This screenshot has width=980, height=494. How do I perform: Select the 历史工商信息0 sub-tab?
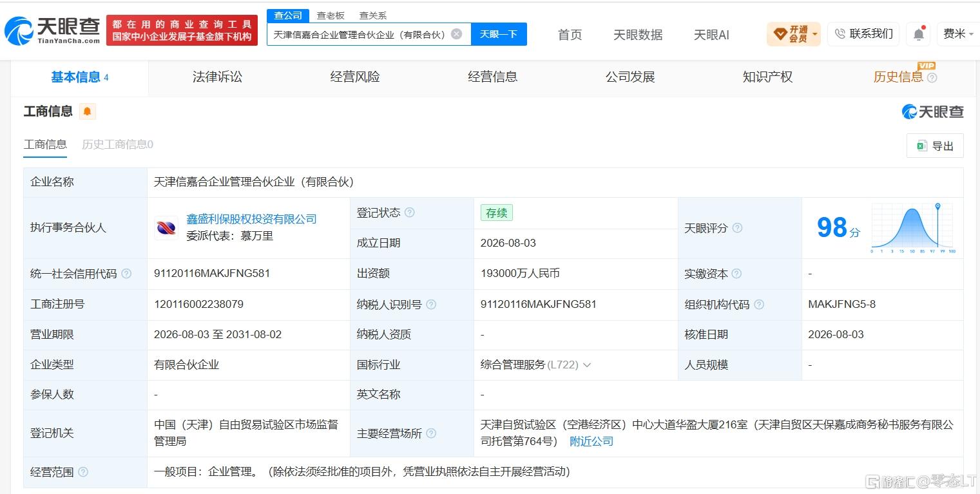point(117,145)
